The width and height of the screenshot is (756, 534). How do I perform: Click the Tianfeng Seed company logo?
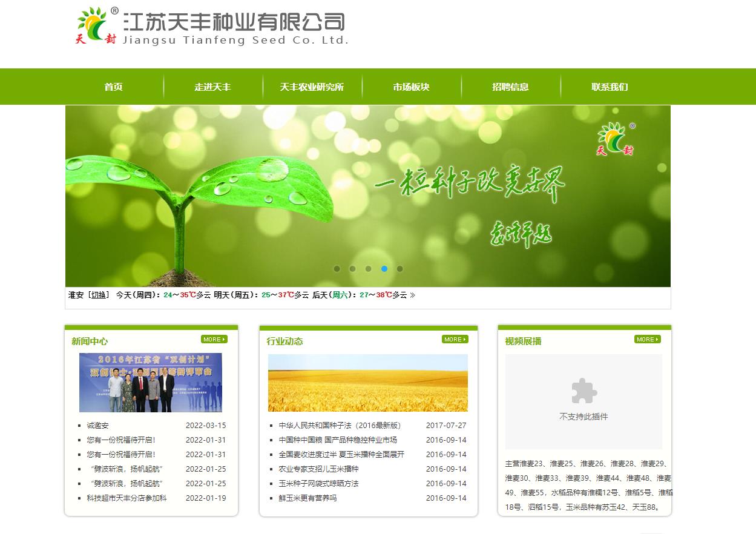pyautogui.click(x=212, y=27)
